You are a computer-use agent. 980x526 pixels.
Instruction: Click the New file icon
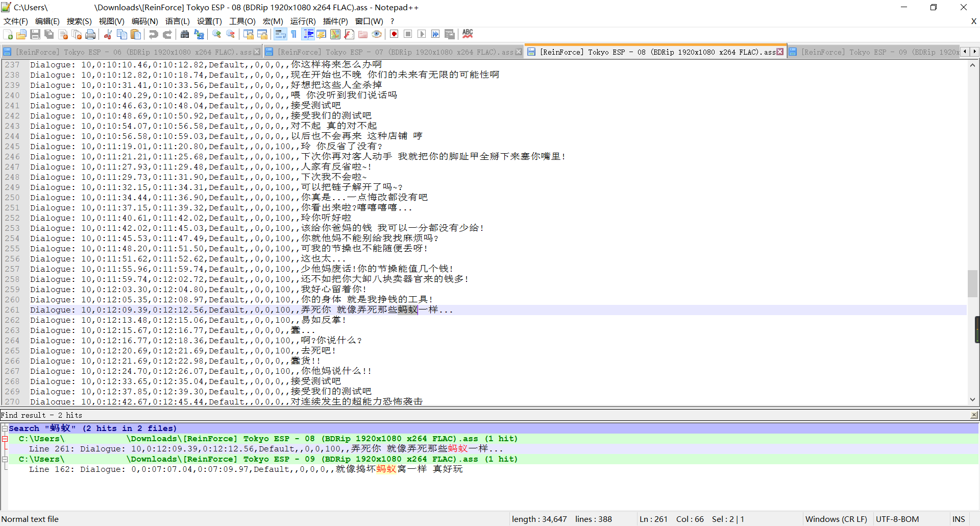[x=8, y=34]
